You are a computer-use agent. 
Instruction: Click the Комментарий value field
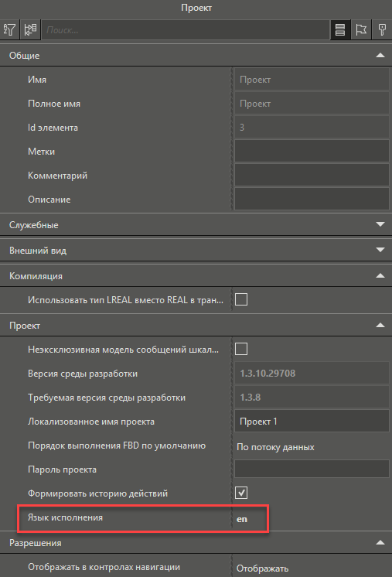point(312,175)
